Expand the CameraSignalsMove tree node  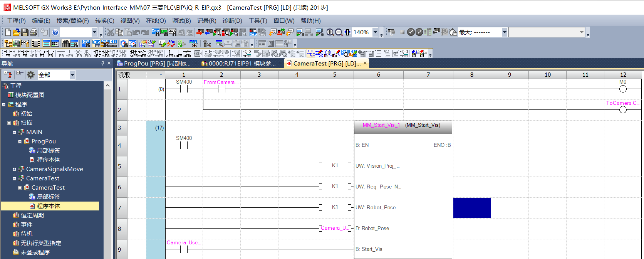(15, 169)
